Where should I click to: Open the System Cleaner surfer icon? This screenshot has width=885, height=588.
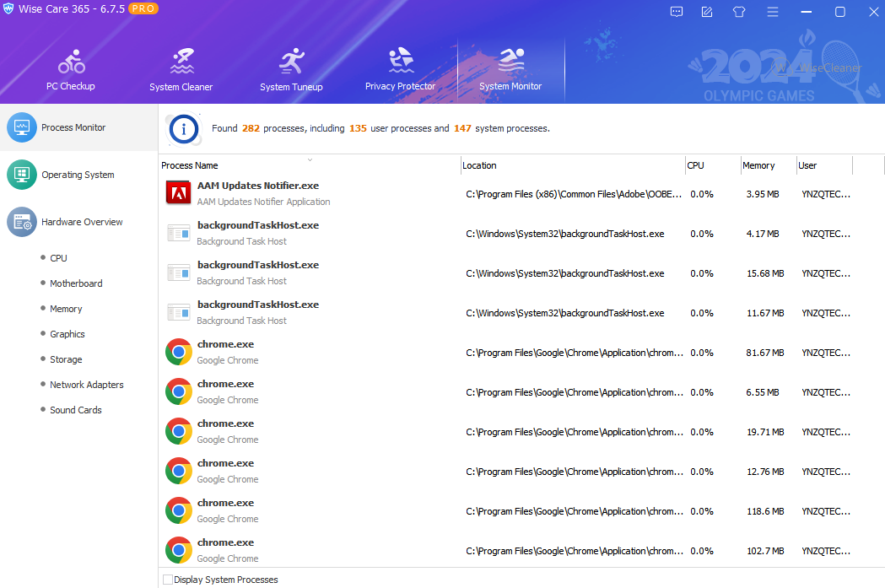tap(181, 62)
